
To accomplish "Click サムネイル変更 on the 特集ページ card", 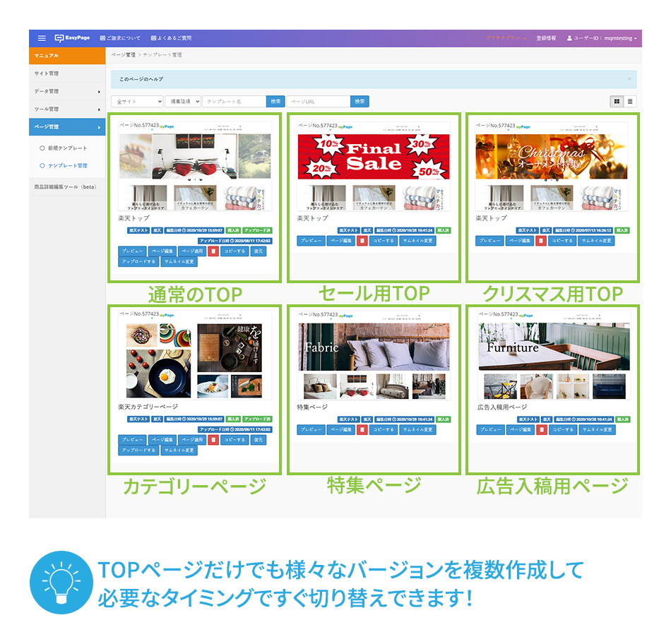I will (x=417, y=429).
